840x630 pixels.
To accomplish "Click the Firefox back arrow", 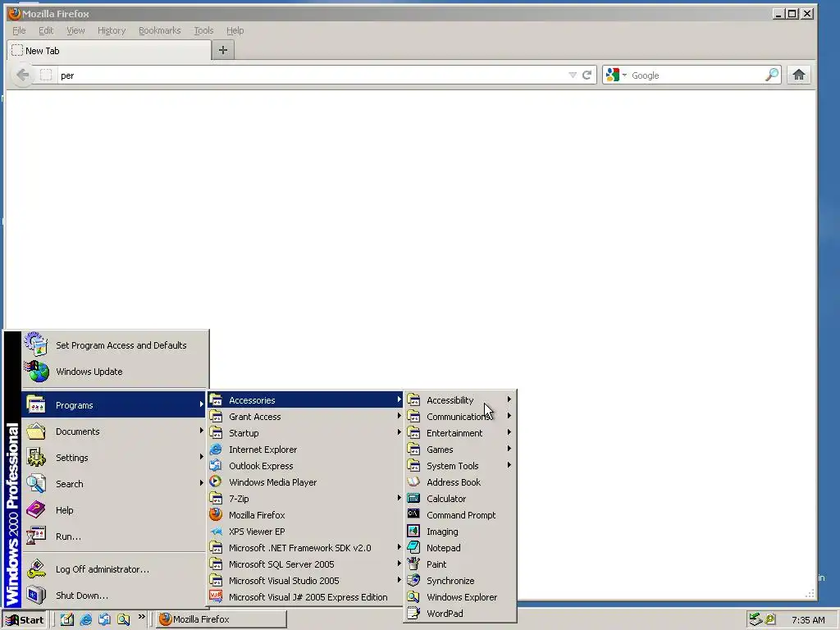I will click(22, 75).
